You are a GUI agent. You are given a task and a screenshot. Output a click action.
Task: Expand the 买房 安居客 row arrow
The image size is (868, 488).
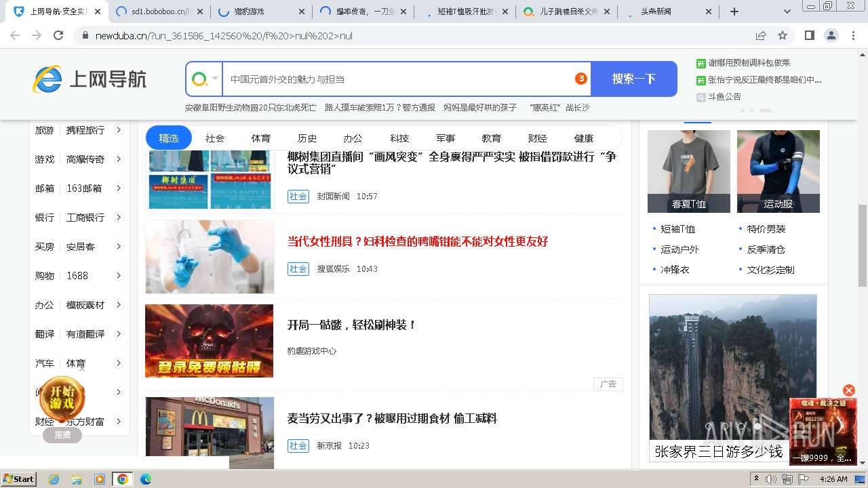(x=118, y=247)
